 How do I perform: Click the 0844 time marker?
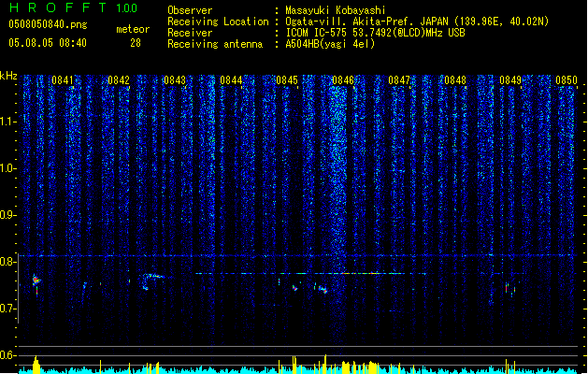(231, 80)
